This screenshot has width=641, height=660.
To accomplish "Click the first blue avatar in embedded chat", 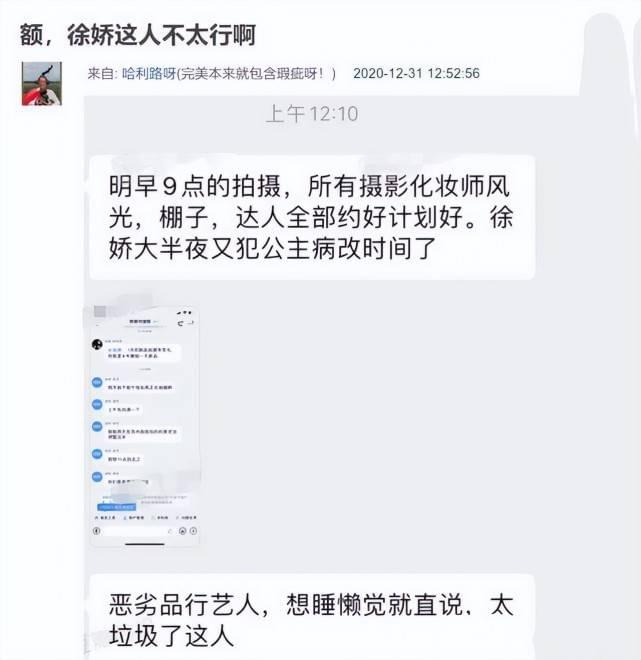I will pyautogui.click(x=97, y=382).
